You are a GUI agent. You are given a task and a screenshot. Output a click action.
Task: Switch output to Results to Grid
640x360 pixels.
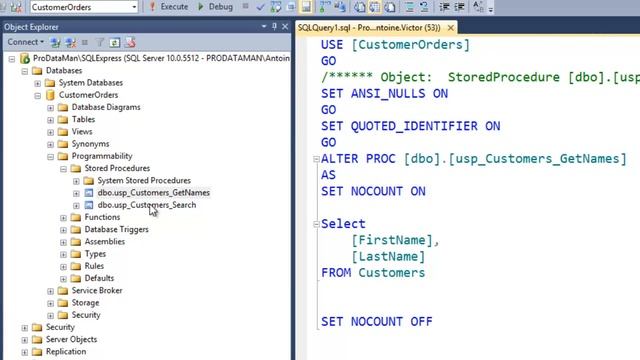[375, 7]
